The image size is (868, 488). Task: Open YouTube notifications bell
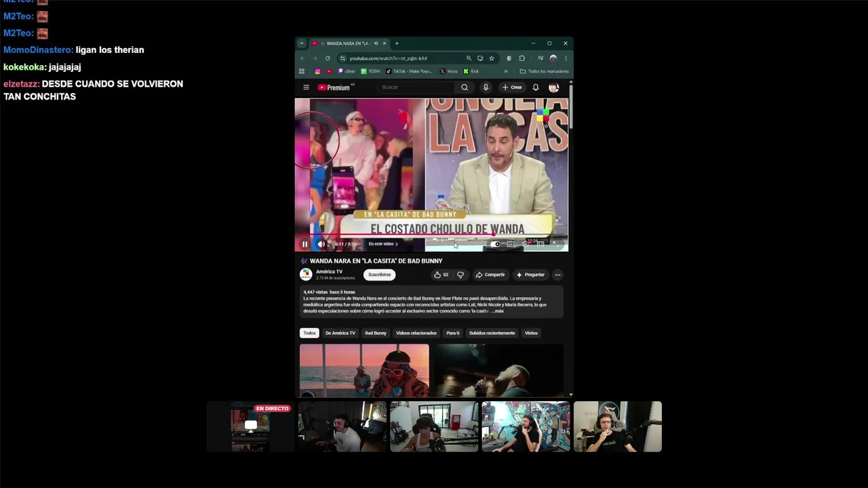tap(536, 87)
